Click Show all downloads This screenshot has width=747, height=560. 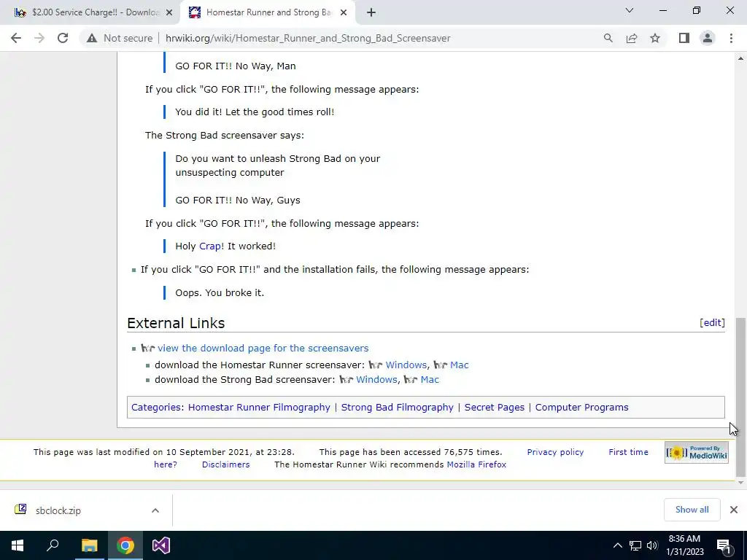(692, 510)
